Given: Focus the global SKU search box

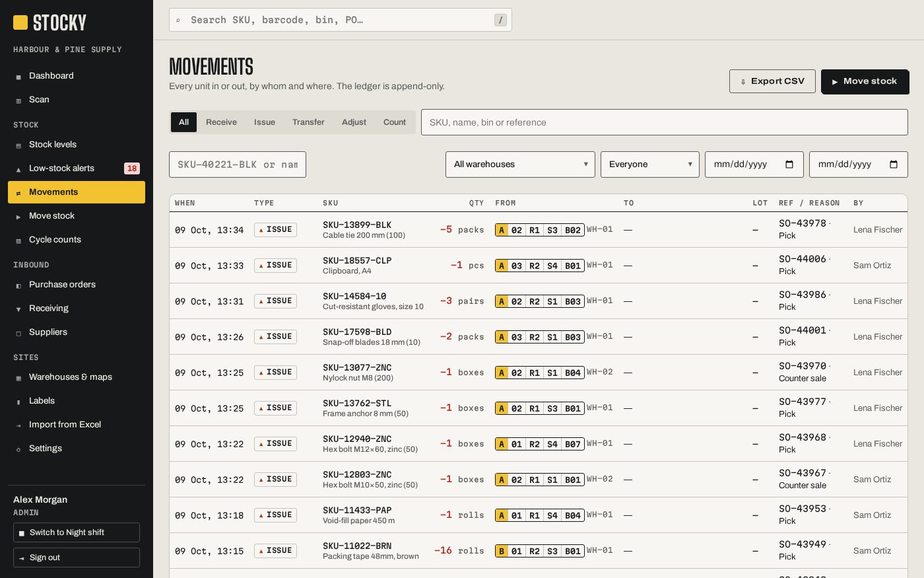Looking at the screenshot, I should pyautogui.click(x=341, y=20).
